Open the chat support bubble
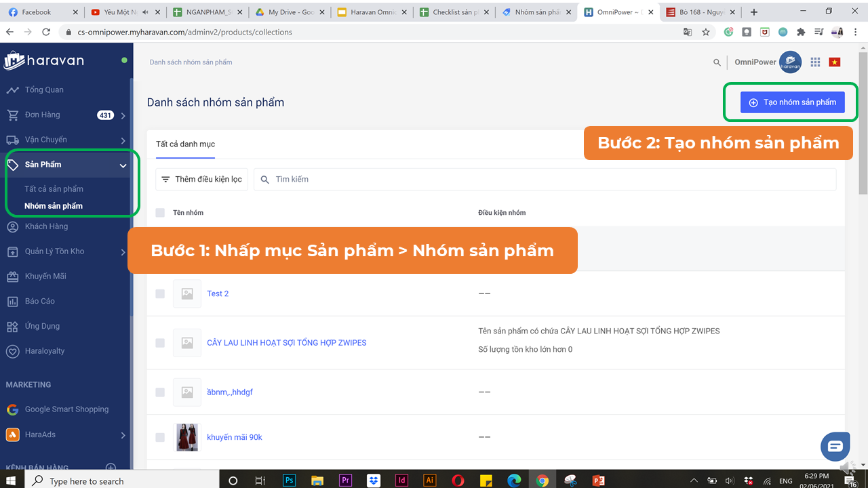The height and width of the screenshot is (488, 868). [835, 446]
